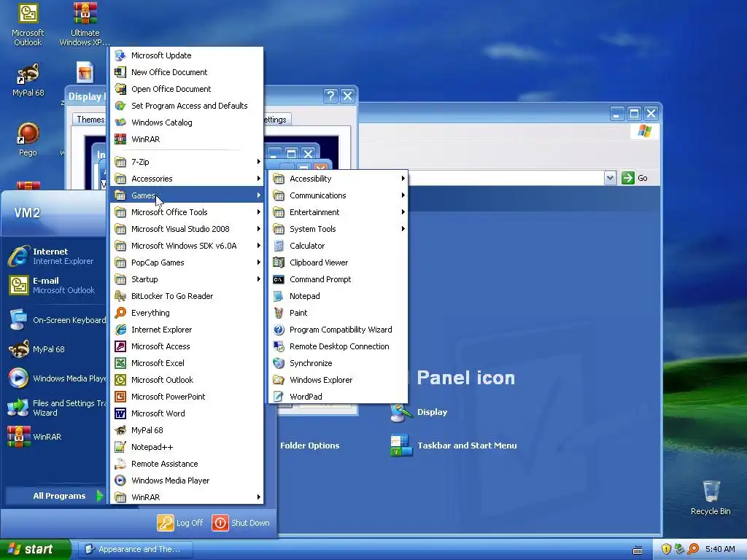Click the Shut Down button
Viewport: 747px width, 560px height.
pos(241,523)
